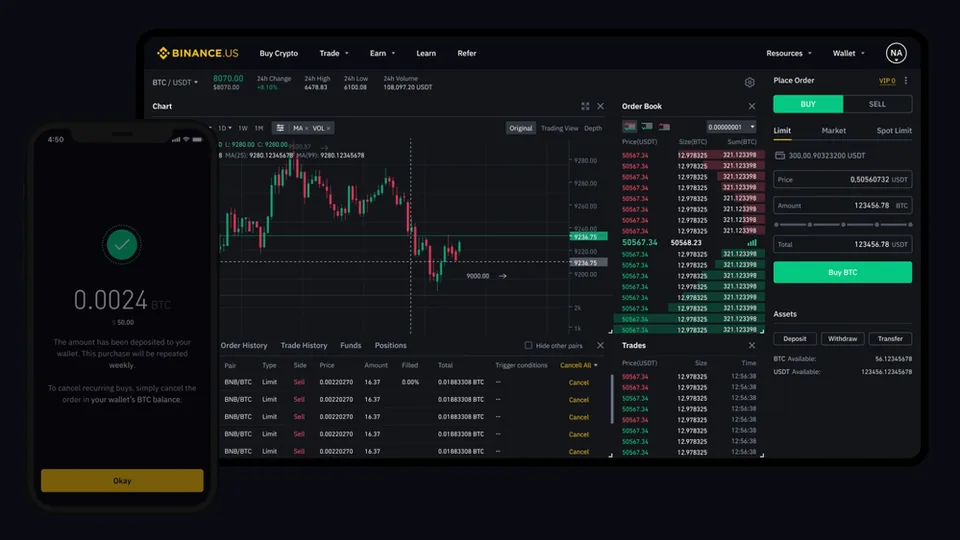Click the 24h Volume value 108,097.20 USDT
The height and width of the screenshot is (540, 960).
(408, 88)
